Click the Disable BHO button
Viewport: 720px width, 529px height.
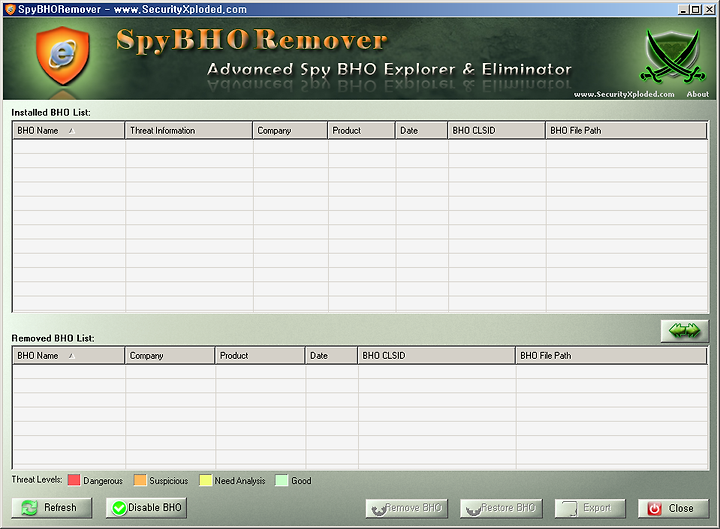coord(146,507)
